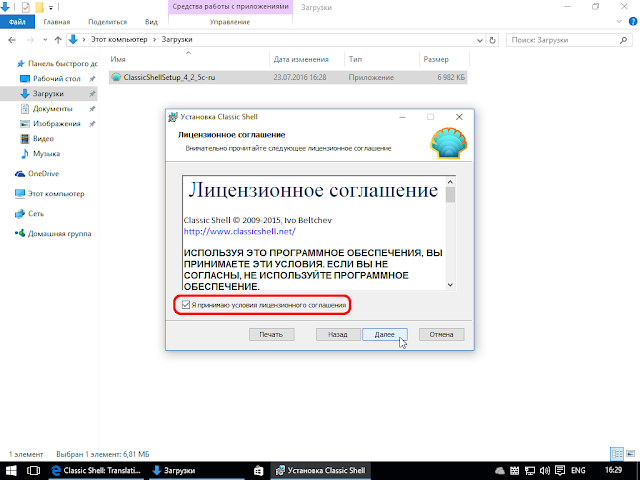The height and width of the screenshot is (480, 640).
Task: Open the Windows Start button
Action: (11, 471)
